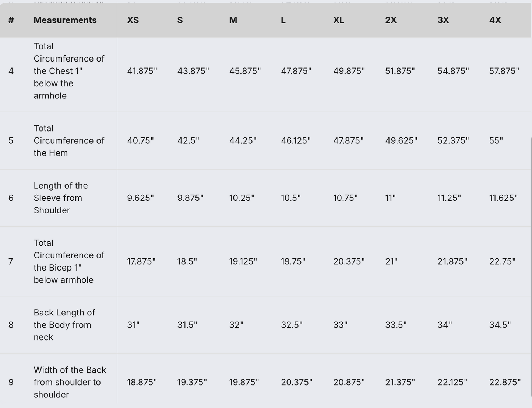The image size is (532, 408).
Task: Click the Measurements column header
Action: 65,20
